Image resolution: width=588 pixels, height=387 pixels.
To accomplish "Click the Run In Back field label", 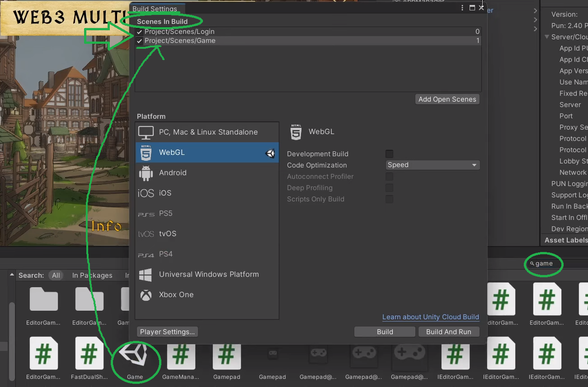I will pos(569,206).
